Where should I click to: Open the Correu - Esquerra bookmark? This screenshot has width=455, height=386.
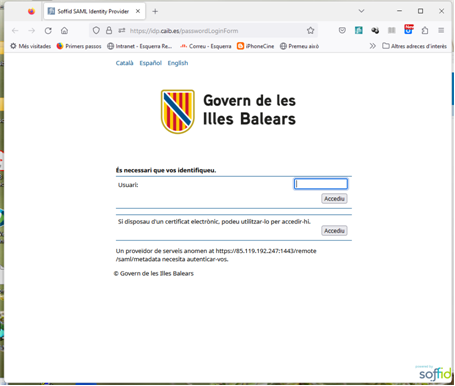pos(205,46)
